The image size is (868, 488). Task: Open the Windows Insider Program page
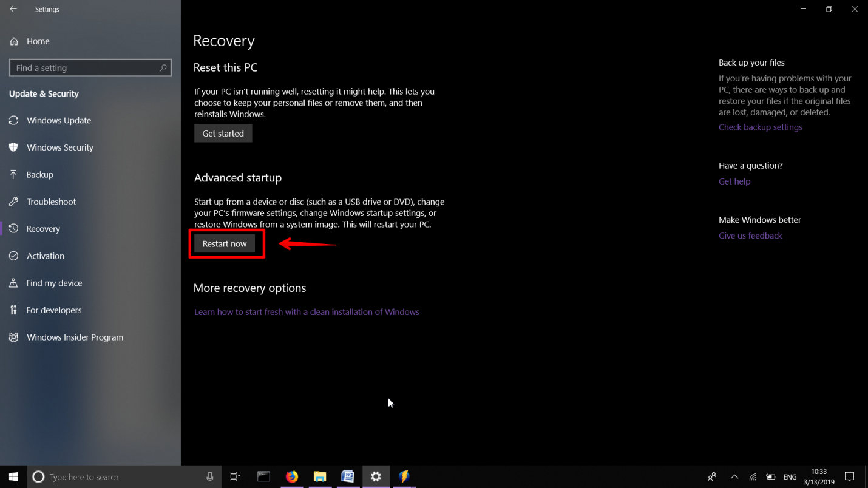[x=75, y=337]
